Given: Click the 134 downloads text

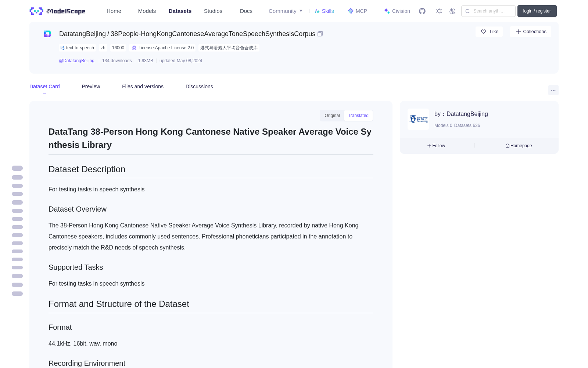Looking at the screenshot, I should pyautogui.click(x=117, y=61).
